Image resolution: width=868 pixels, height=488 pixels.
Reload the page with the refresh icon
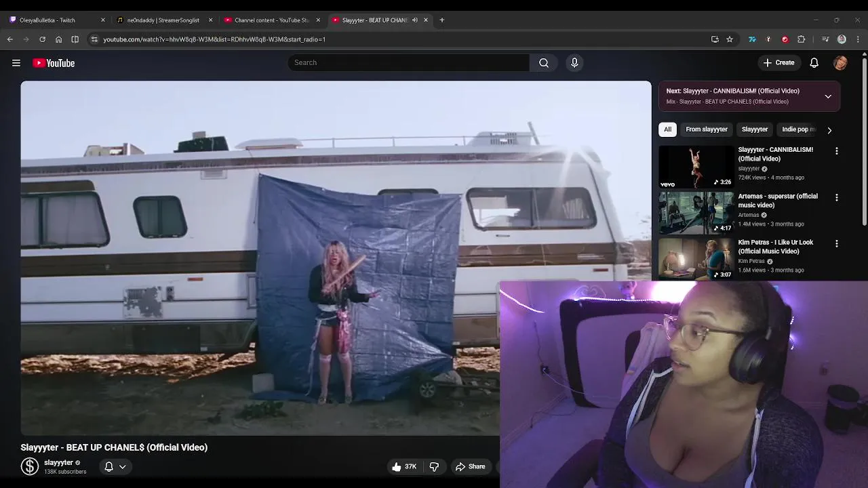coord(42,39)
